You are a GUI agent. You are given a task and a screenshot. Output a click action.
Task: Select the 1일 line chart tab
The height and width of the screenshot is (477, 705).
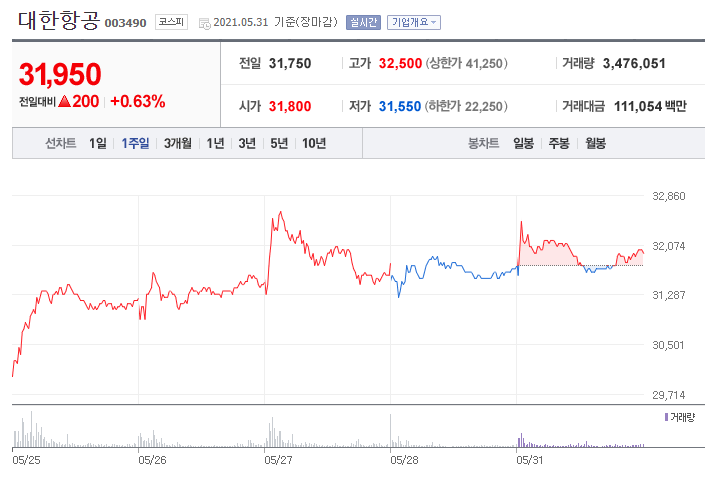coord(98,143)
